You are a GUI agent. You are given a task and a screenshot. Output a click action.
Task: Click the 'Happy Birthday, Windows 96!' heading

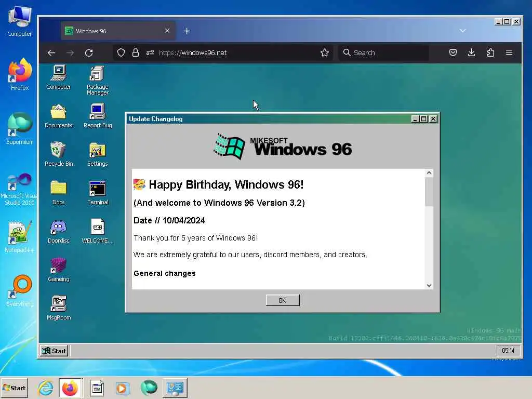(226, 184)
